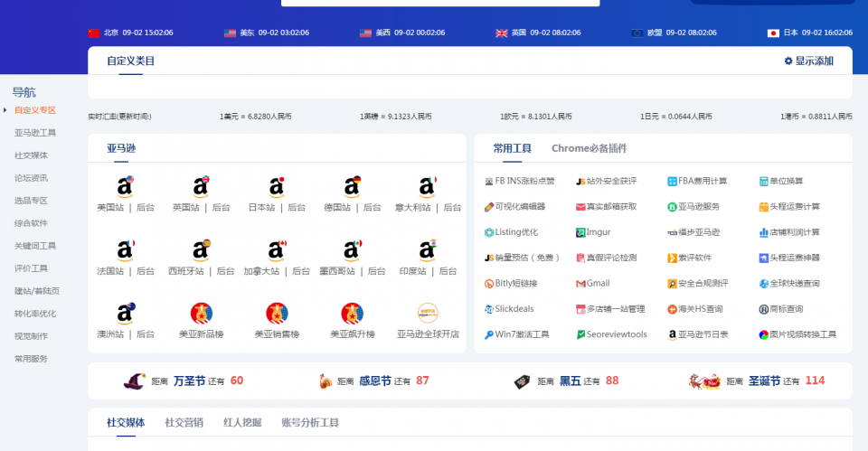
Task: Go to 亚马逊工具 in the sidebar
Action: [x=35, y=133]
